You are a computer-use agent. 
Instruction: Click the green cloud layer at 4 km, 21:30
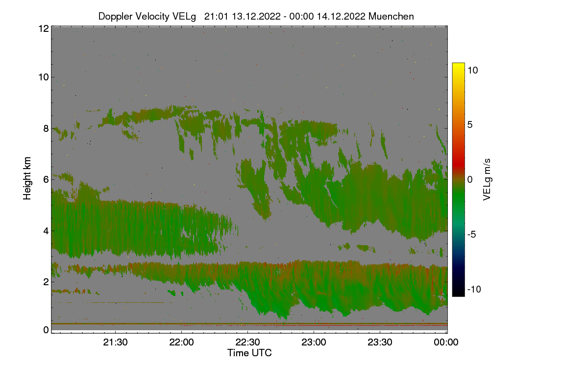tap(115, 229)
